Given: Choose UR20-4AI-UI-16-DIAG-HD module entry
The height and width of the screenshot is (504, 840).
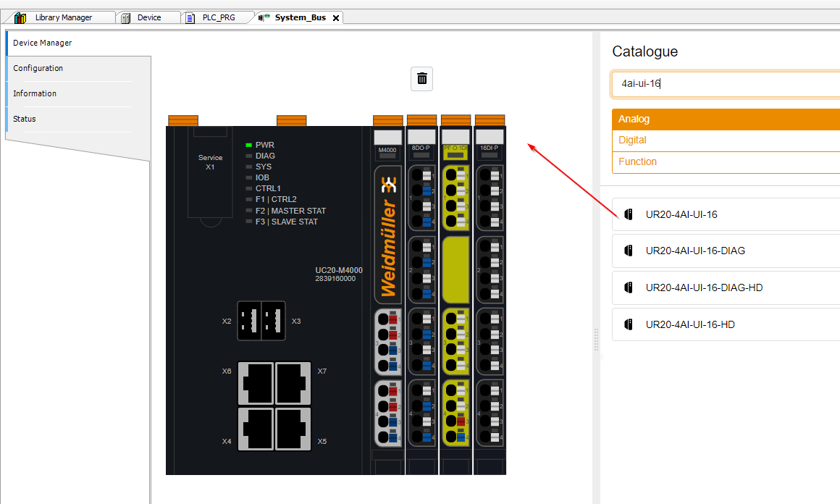Looking at the screenshot, I should [x=726, y=287].
